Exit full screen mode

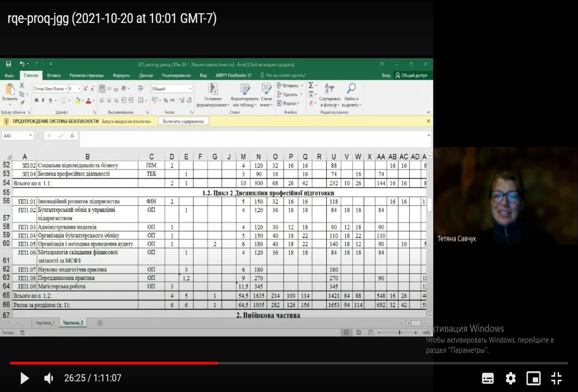[x=557, y=378]
